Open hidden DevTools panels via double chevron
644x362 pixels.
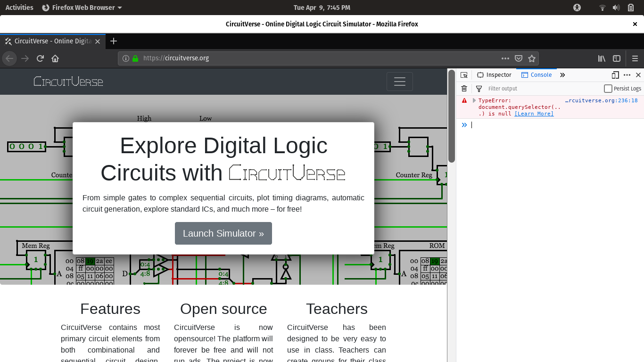(562, 74)
